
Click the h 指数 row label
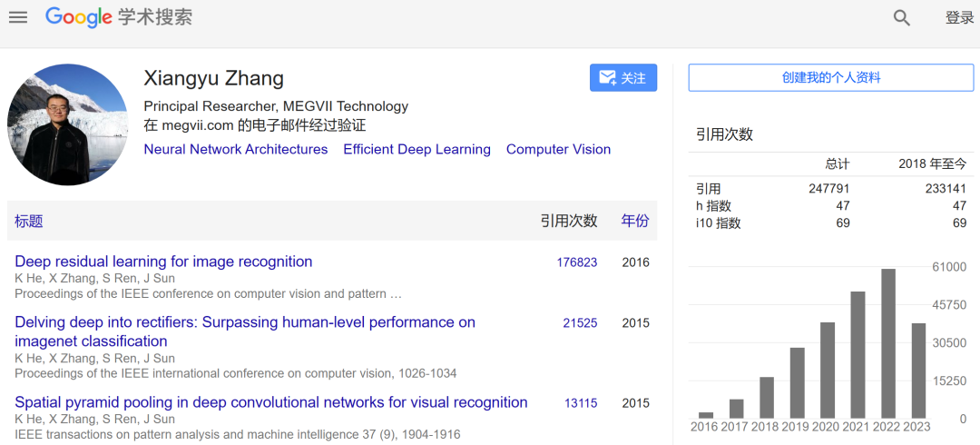pos(713,206)
